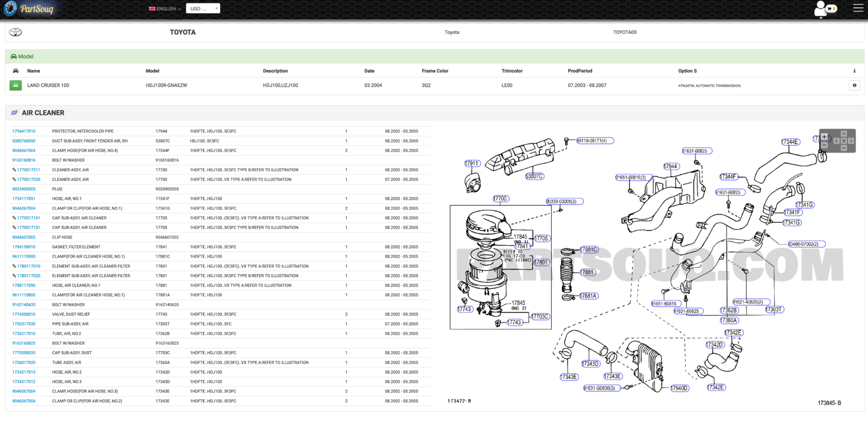The image size is (868, 424).
Task: Select callout 17360A in the diagram
Action: point(729,320)
